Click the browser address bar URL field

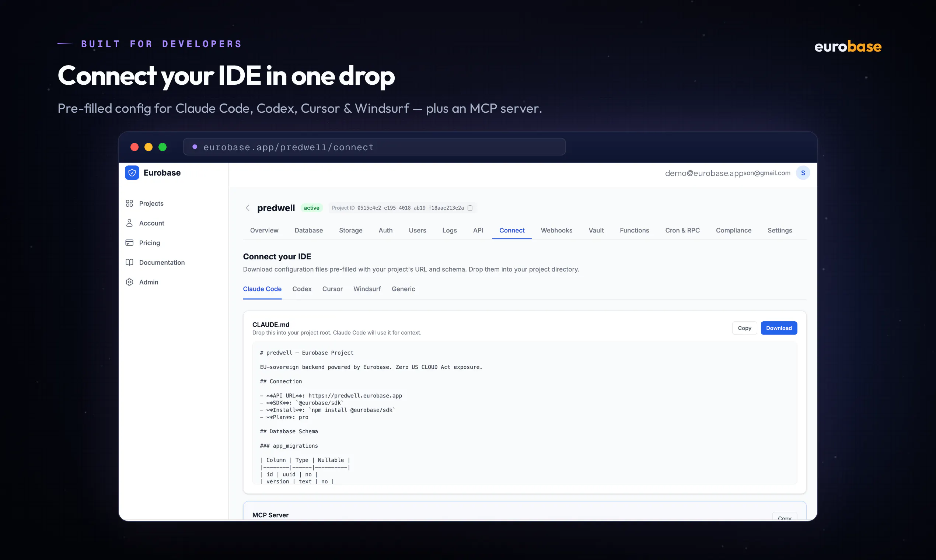[374, 147]
